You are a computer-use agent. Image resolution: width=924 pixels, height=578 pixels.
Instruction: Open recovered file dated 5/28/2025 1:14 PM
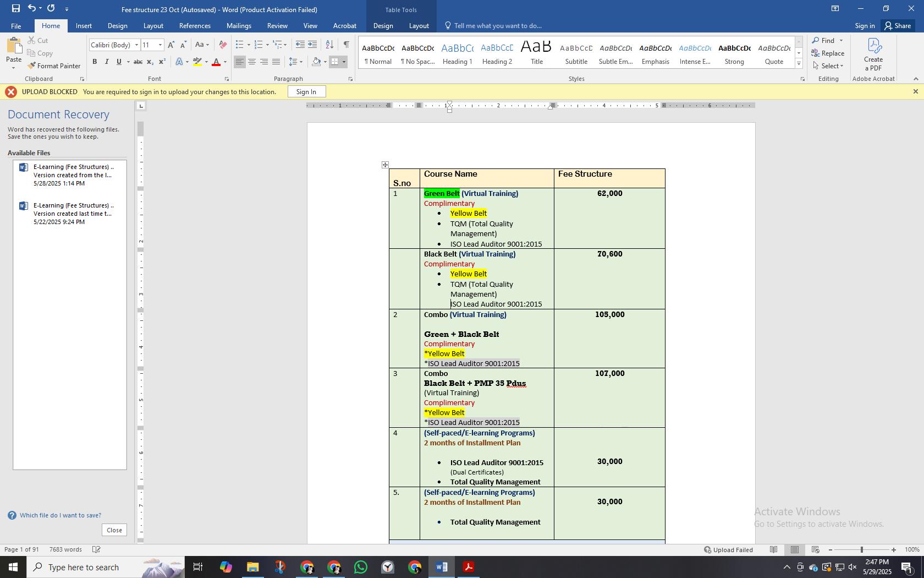pyautogui.click(x=70, y=175)
